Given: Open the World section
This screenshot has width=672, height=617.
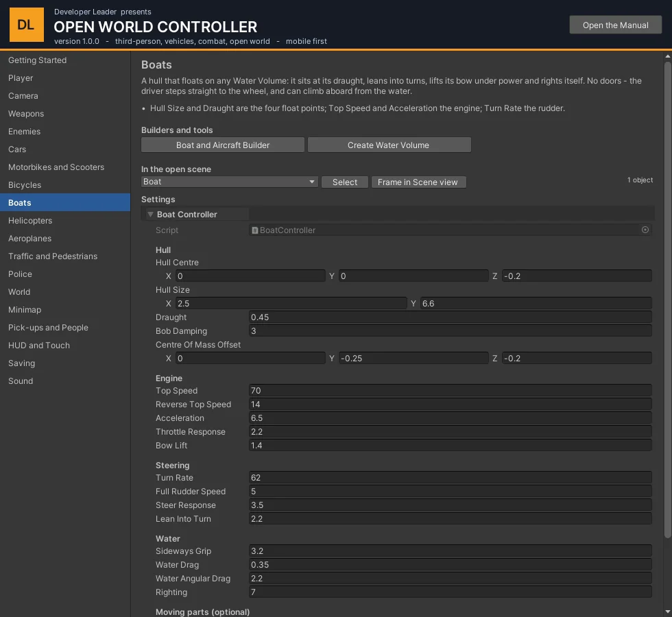Looking at the screenshot, I should [65, 292].
